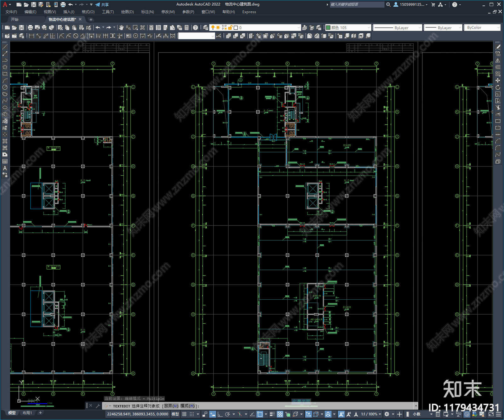Select the Pan hand tool
Viewport: 504px width, 420px height.
click(x=121, y=28)
